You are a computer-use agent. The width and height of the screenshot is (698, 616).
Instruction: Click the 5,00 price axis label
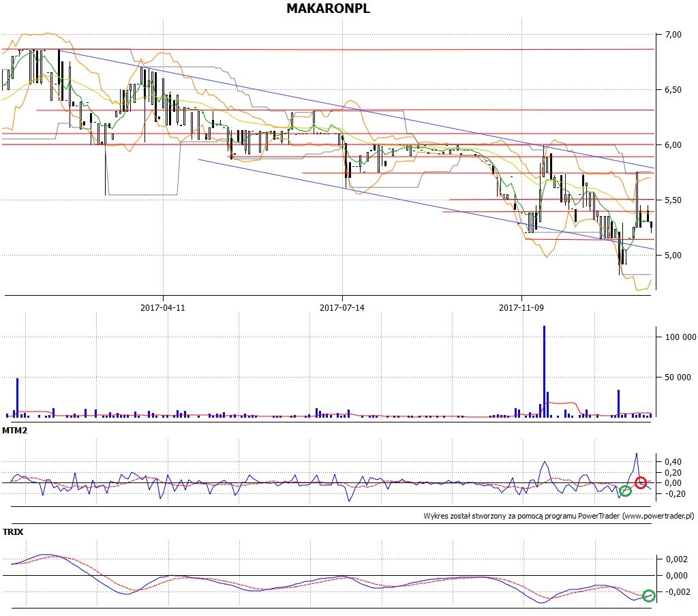point(673,255)
